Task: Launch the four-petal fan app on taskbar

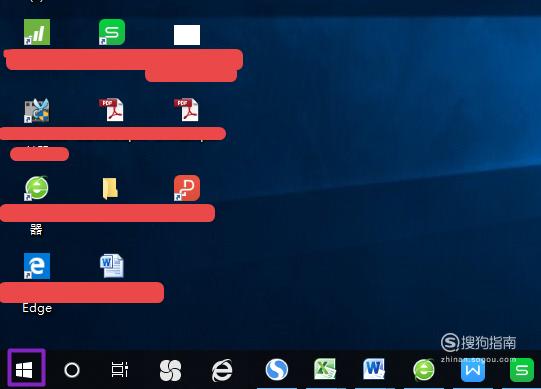Action: coord(170,370)
